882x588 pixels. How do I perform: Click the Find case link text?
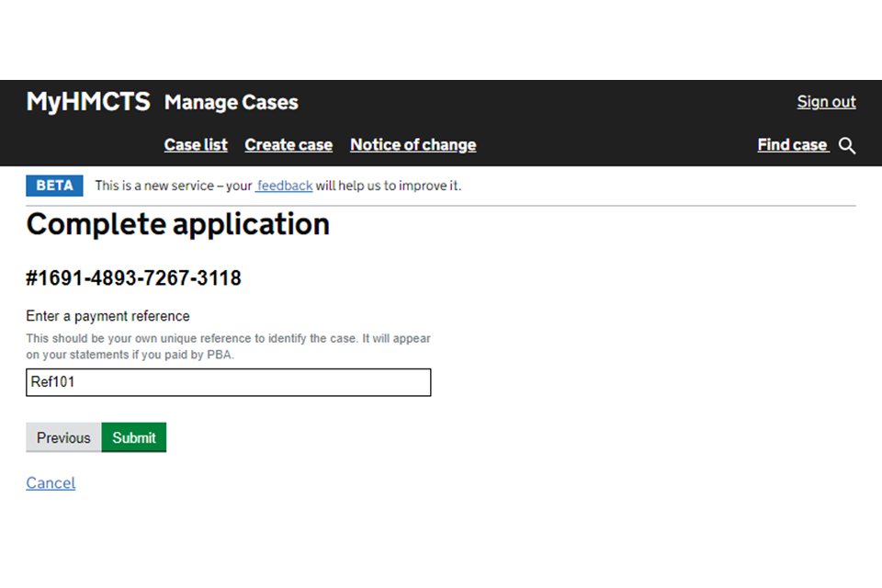(792, 145)
